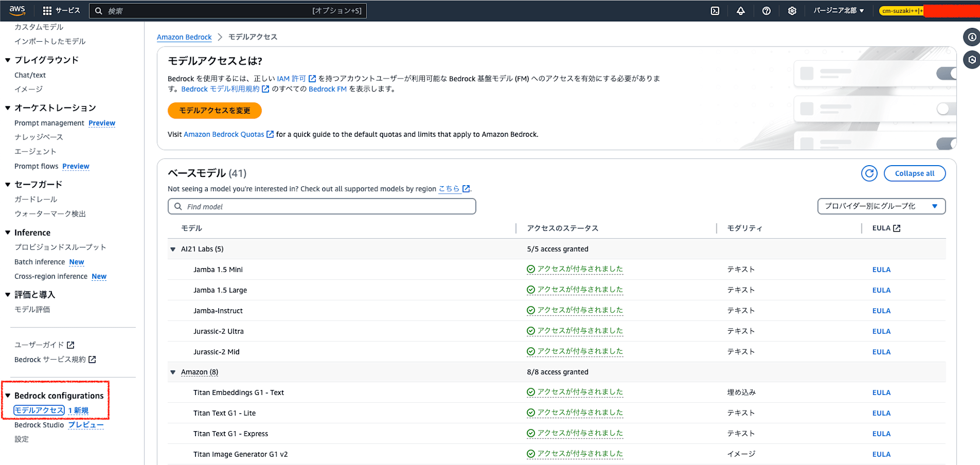Open the cm-suzaki account menu
The height and width of the screenshot is (465, 980).
click(903, 11)
